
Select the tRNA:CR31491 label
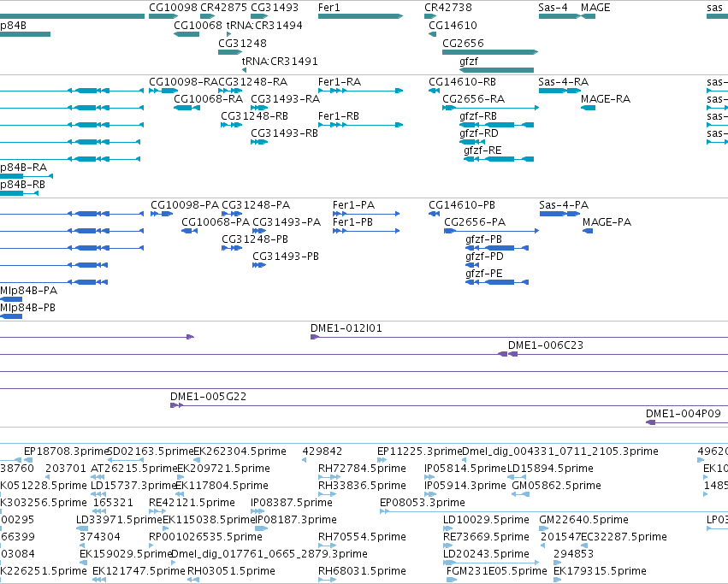click(x=280, y=61)
